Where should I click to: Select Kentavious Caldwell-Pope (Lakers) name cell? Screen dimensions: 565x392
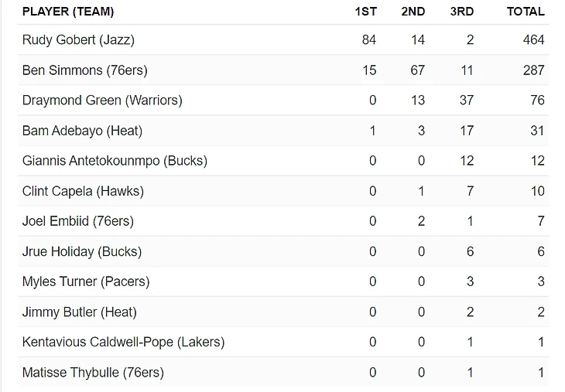point(123,342)
